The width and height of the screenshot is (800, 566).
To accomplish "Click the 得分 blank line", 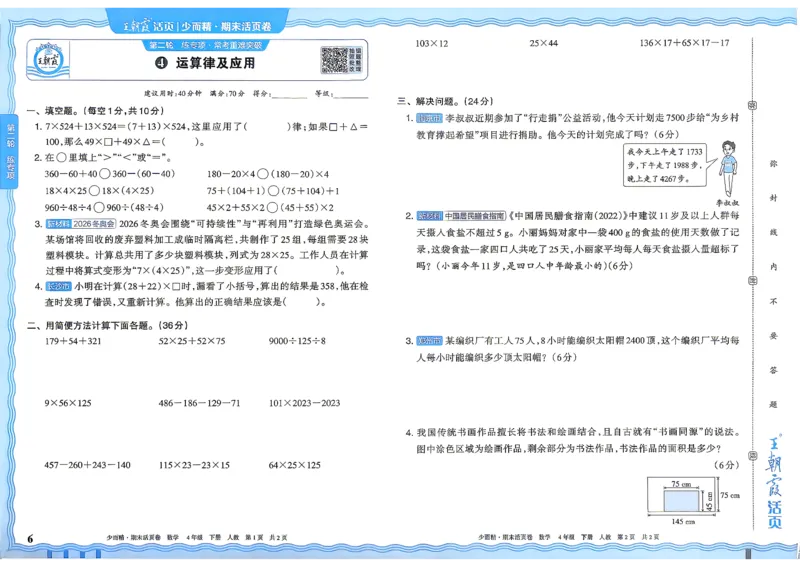I will click(x=289, y=94).
